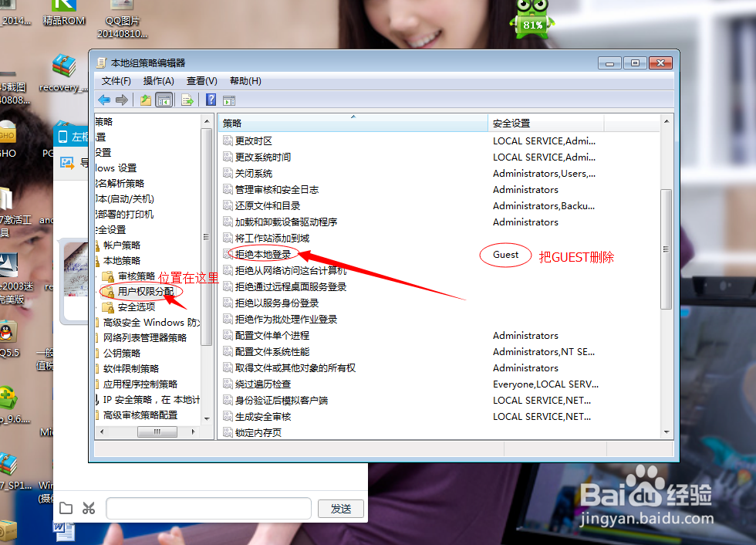
Task: Toggle the console tree toolbar icon
Action: coord(164,99)
